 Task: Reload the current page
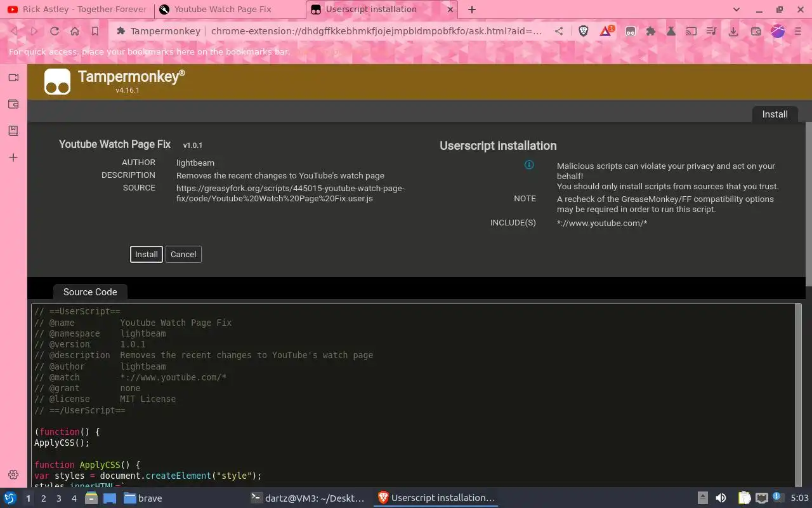click(x=55, y=31)
